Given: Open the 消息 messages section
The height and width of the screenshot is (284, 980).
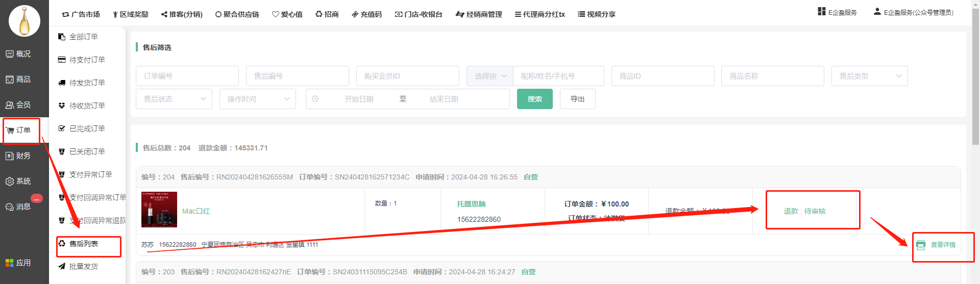Looking at the screenshot, I should [x=18, y=206].
